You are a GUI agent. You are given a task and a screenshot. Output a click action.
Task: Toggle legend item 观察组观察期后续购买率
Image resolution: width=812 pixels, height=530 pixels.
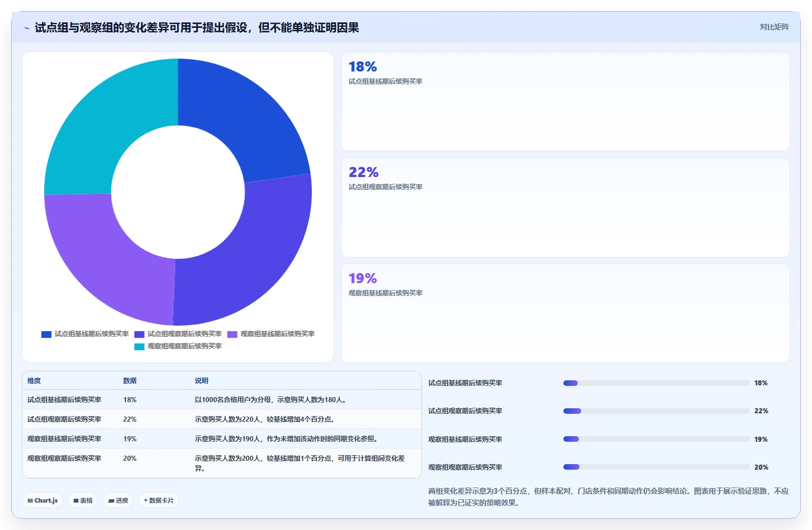(178, 346)
